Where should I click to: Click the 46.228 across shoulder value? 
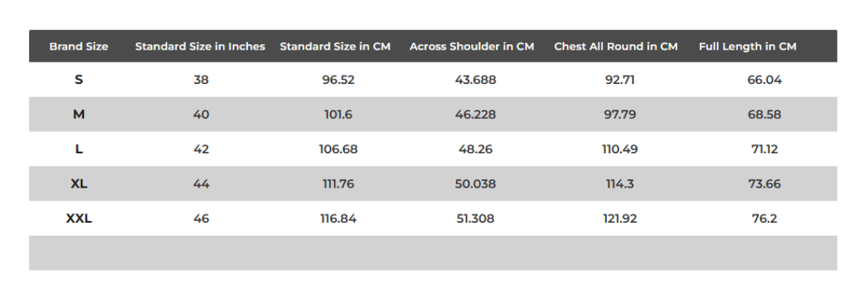476,114
